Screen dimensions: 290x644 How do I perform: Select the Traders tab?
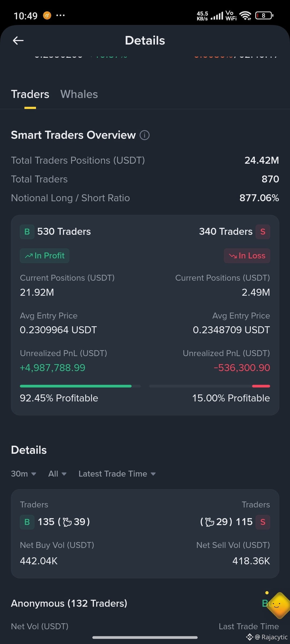pyautogui.click(x=30, y=94)
